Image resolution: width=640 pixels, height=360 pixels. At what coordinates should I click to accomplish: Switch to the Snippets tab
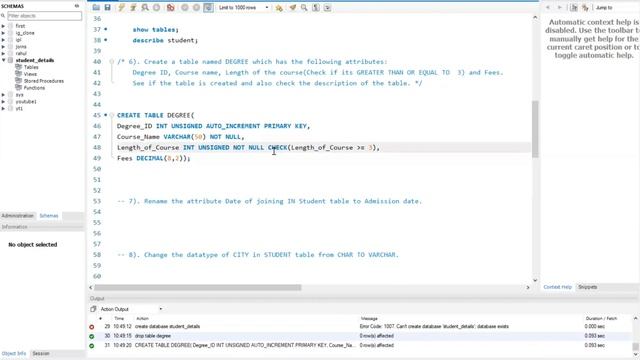(587, 287)
